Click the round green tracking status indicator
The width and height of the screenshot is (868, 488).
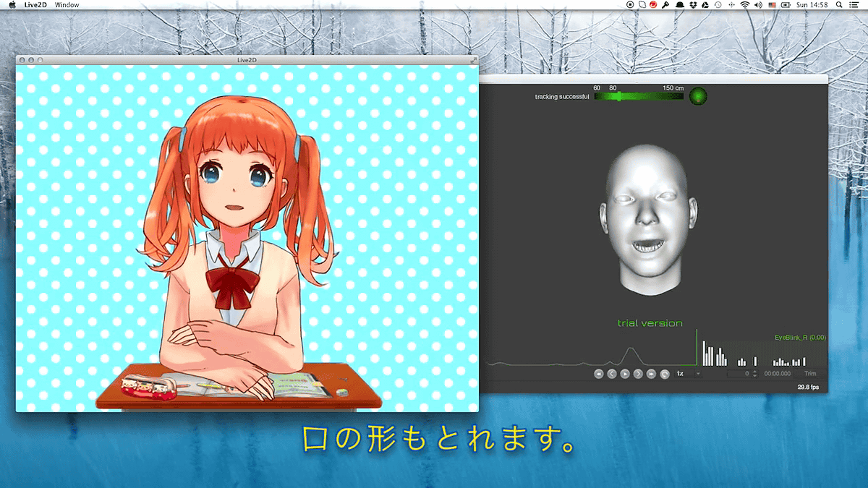point(698,95)
